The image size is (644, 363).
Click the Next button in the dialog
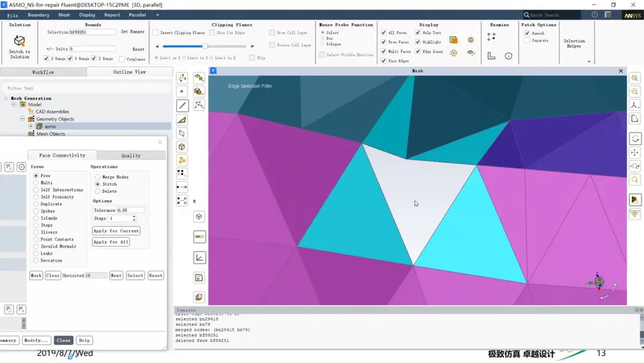[116, 275]
